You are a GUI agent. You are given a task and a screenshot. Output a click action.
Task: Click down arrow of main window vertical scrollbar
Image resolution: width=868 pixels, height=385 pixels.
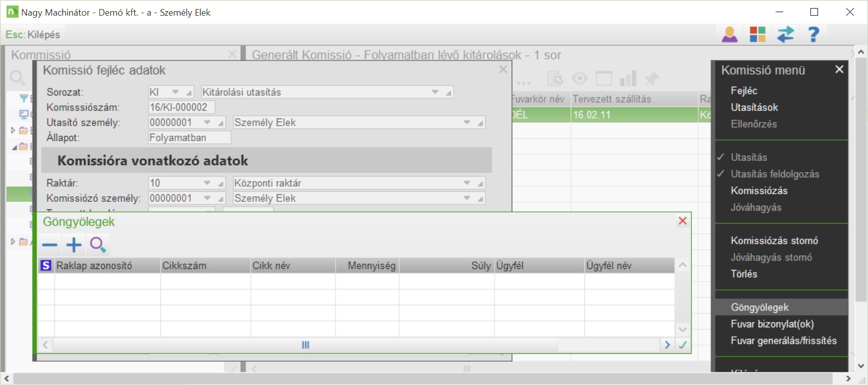click(861, 366)
